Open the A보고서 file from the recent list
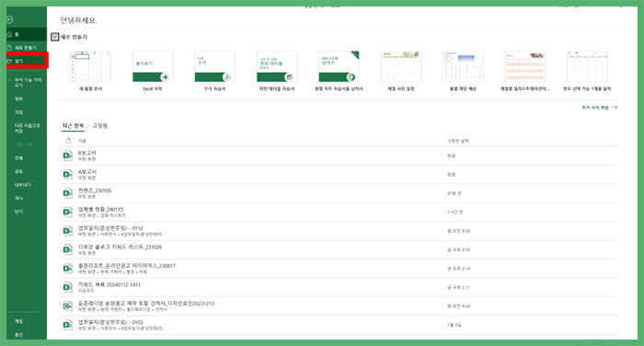 [339, 175]
